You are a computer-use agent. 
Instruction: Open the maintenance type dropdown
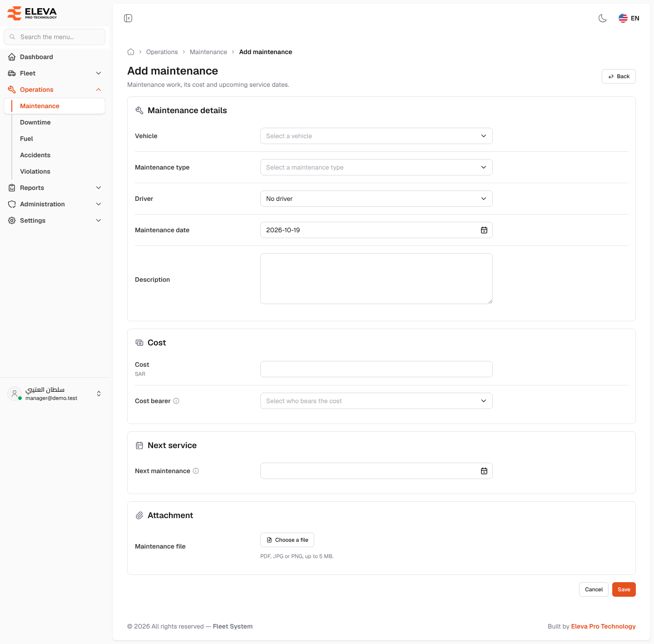click(377, 167)
